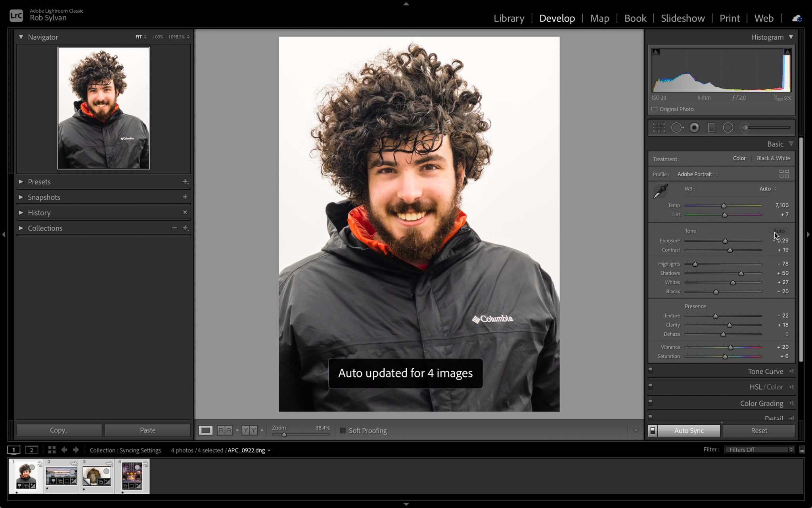Toggle Auto Sync on the switch
Screen dimensions: 812x508
click(x=653, y=430)
